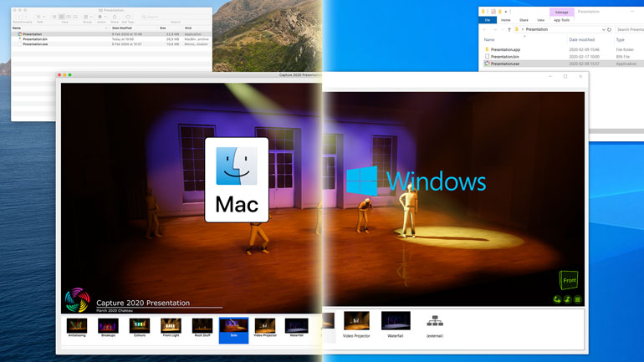Screen dimensions: 644x362
Task: Sort Finder list by Kind column
Action: click(x=187, y=28)
